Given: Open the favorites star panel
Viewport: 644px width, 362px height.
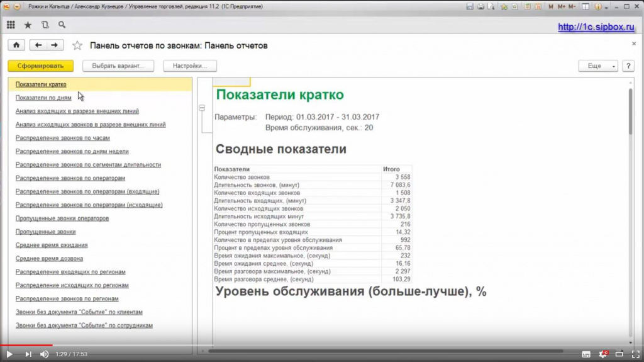Looking at the screenshot, I should [28, 25].
